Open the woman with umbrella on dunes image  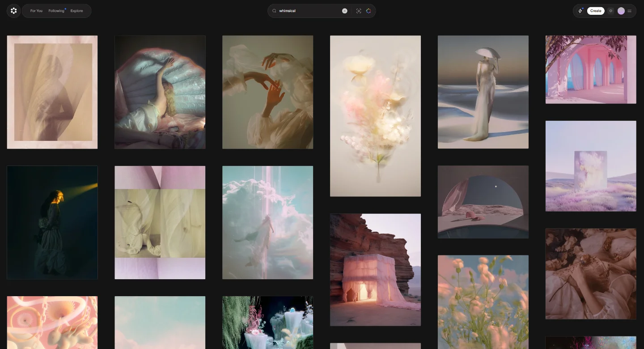click(483, 92)
